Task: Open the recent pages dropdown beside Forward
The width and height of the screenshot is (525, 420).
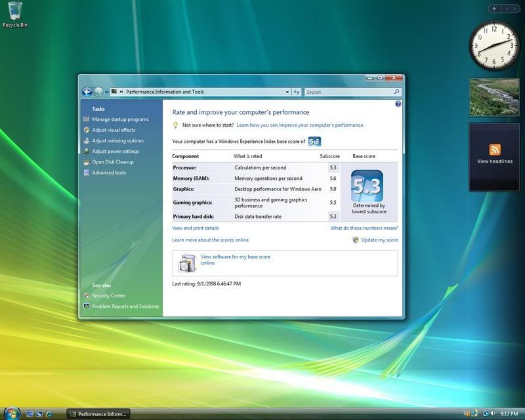Action: click(x=106, y=92)
